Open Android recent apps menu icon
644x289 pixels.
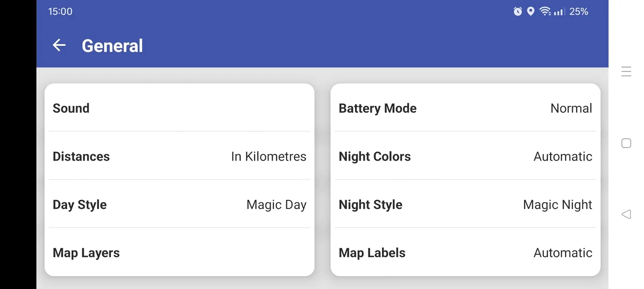coord(626,72)
